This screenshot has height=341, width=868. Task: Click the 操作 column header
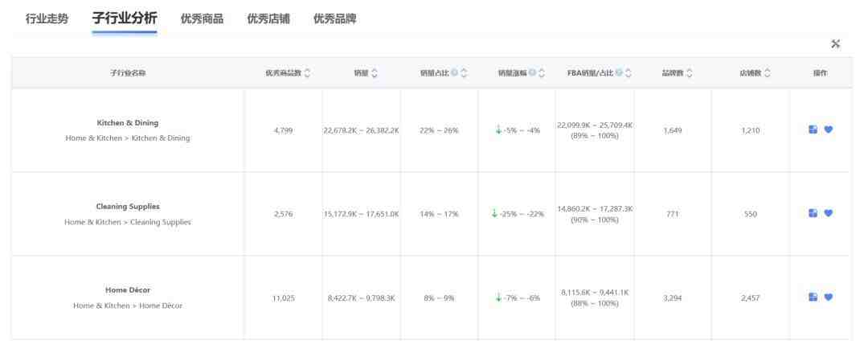(x=821, y=73)
